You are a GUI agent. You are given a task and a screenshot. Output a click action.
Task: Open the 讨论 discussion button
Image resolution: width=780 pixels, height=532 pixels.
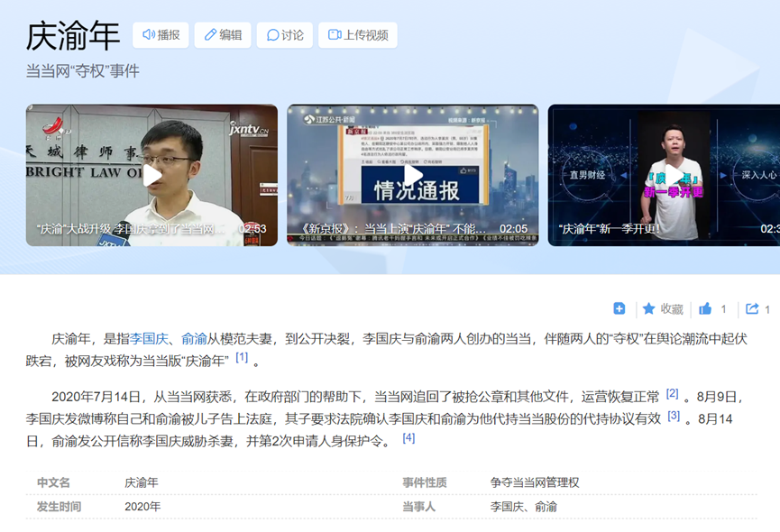[285, 35]
